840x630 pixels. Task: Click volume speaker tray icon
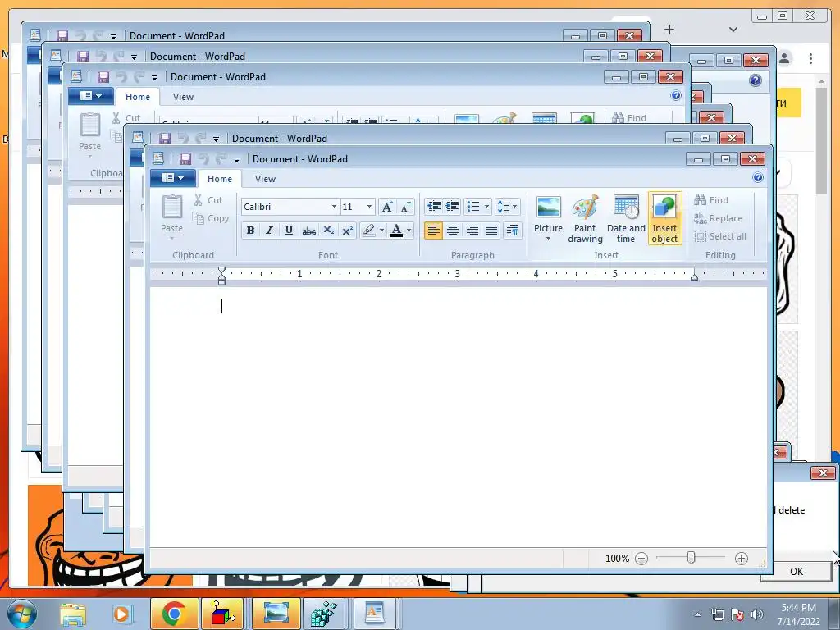click(757, 614)
